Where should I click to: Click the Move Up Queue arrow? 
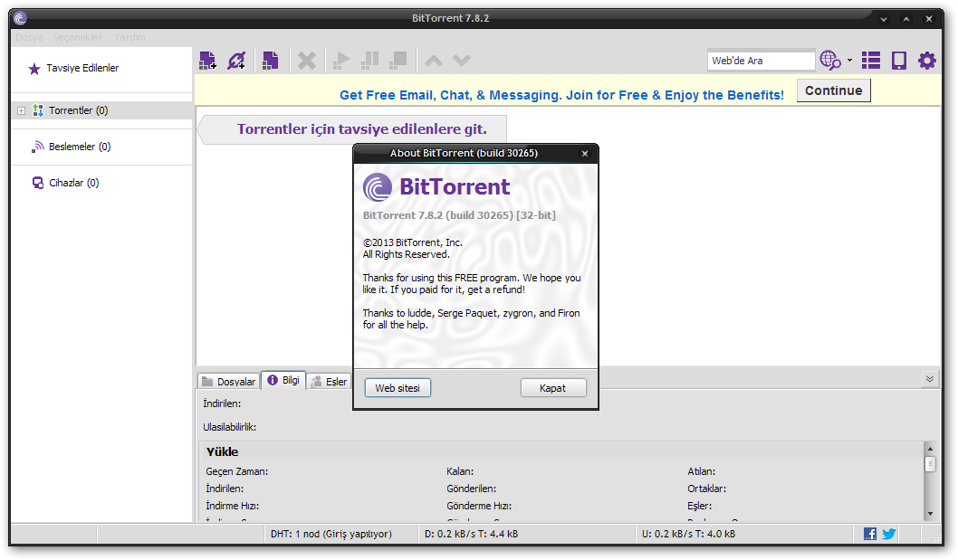(x=434, y=61)
